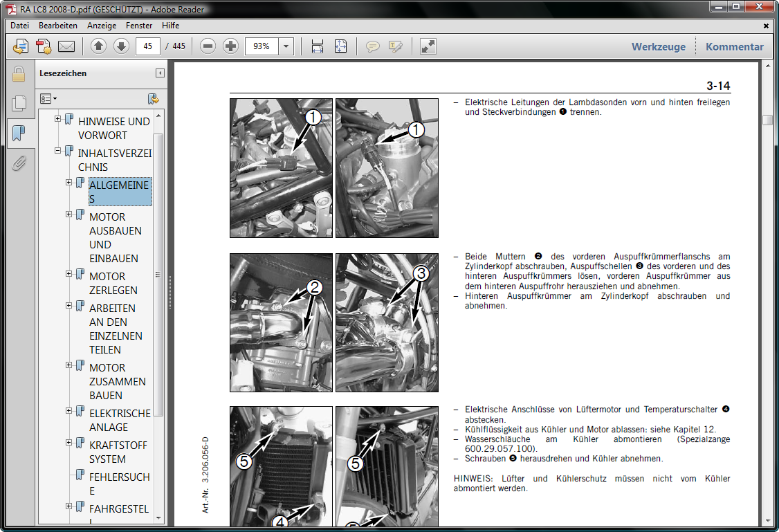The width and height of the screenshot is (779, 532).
Task: Click the fit-to-width scrolling icon
Action: [318, 46]
